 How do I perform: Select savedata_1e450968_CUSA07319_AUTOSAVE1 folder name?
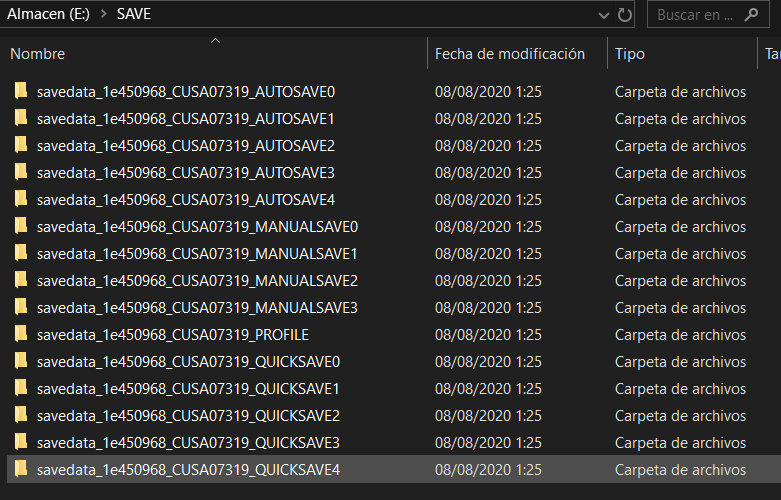pos(185,119)
